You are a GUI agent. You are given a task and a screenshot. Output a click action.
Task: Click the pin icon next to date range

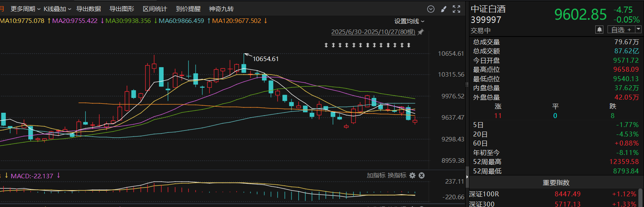[421, 32]
